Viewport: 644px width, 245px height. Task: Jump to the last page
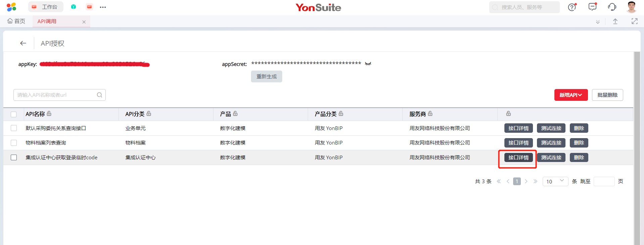pyautogui.click(x=535, y=181)
